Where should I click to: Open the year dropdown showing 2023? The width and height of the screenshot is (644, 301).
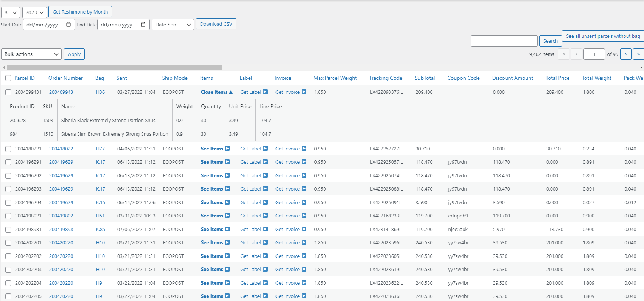[x=34, y=12]
